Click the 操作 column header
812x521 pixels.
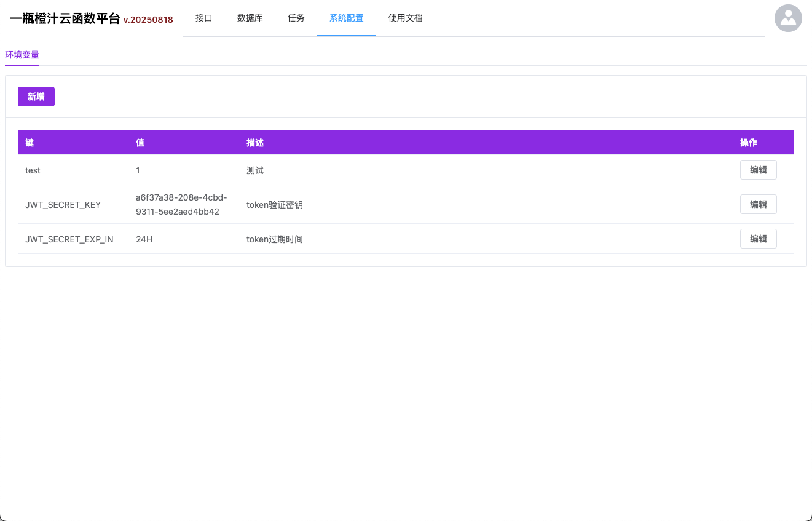748,143
